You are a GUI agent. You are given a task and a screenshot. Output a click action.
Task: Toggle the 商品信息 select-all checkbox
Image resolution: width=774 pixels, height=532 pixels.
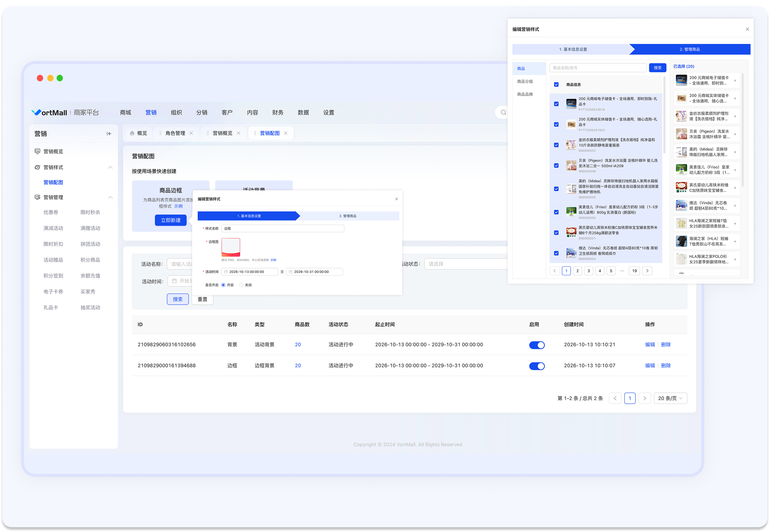(556, 85)
